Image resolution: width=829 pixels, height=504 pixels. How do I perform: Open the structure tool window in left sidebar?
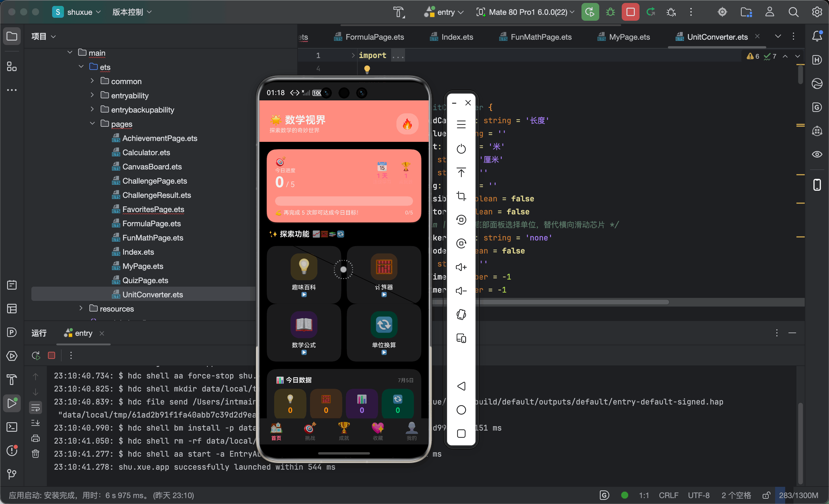click(12, 66)
